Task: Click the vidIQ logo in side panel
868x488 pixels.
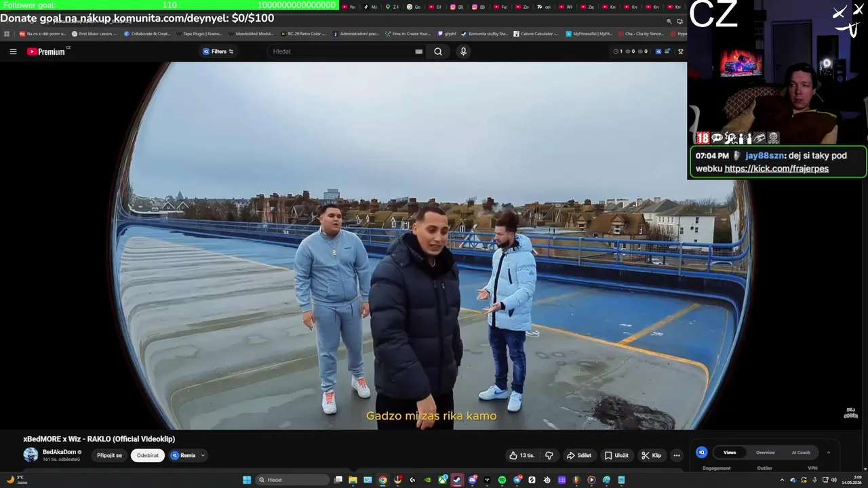Action: pos(702,452)
